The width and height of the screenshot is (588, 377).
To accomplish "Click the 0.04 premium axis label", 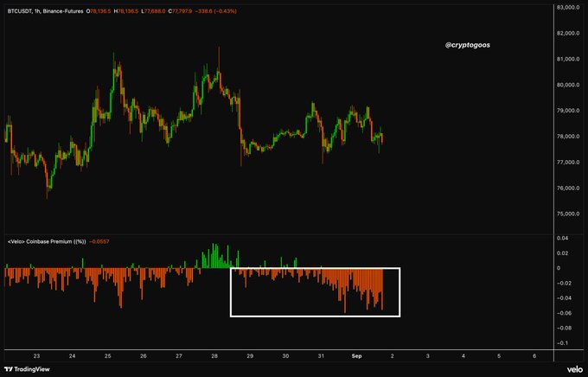I will pyautogui.click(x=563, y=238).
